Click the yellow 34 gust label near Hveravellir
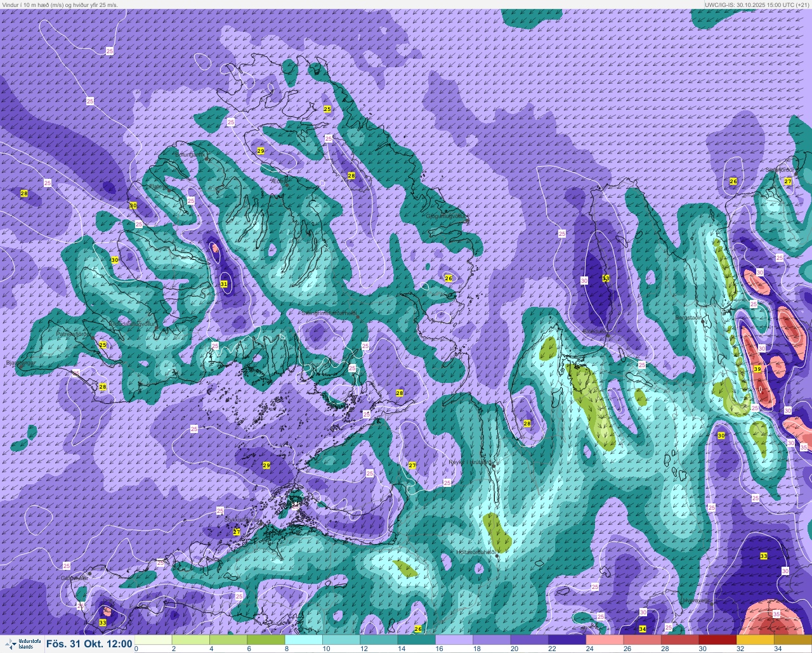Image resolution: width=812 pixels, height=653 pixels. [643, 629]
